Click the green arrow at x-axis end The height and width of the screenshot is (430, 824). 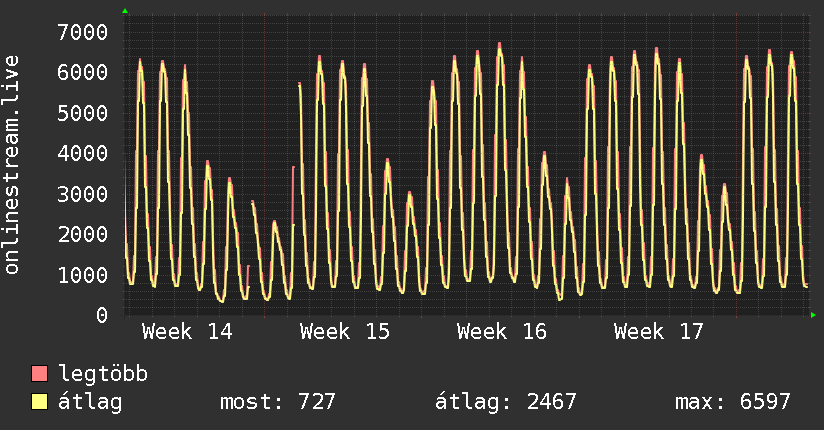[x=813, y=315]
